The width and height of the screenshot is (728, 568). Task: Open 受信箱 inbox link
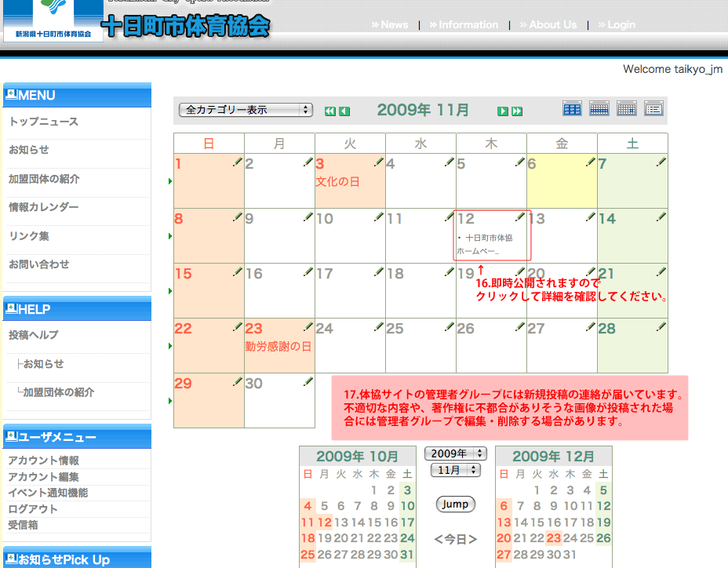[x=24, y=526]
